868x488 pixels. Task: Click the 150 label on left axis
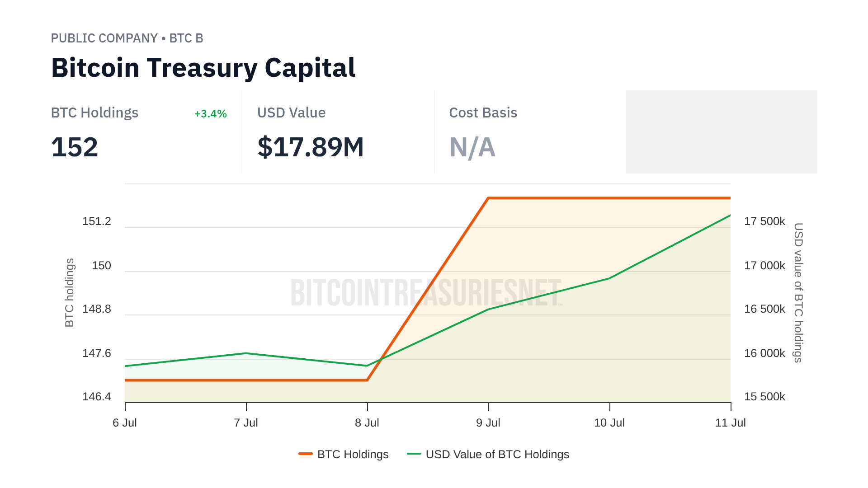point(101,266)
